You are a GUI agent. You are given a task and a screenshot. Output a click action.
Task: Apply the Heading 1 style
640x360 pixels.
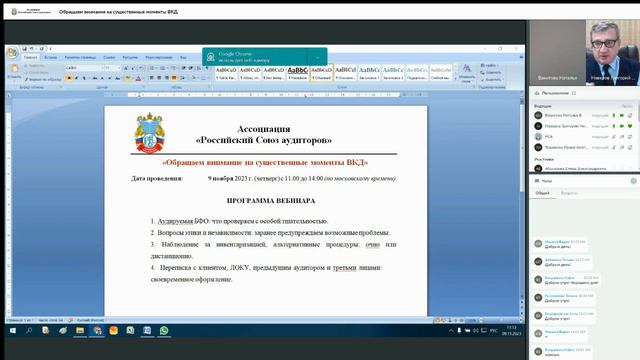369,73
